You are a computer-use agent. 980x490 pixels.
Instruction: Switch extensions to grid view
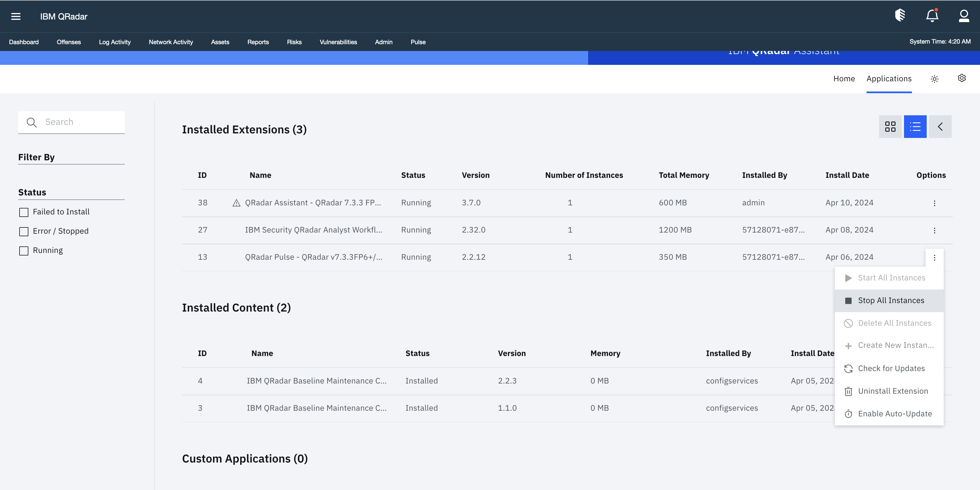point(890,127)
